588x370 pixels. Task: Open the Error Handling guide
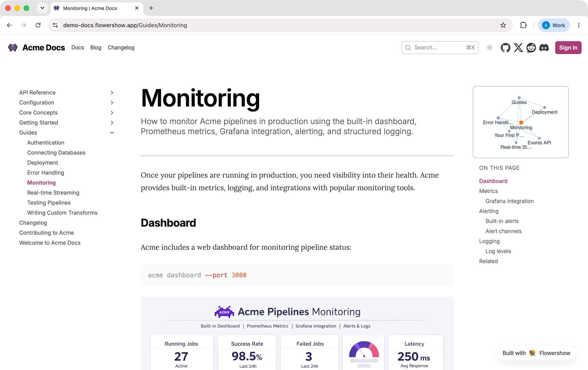[46, 173]
